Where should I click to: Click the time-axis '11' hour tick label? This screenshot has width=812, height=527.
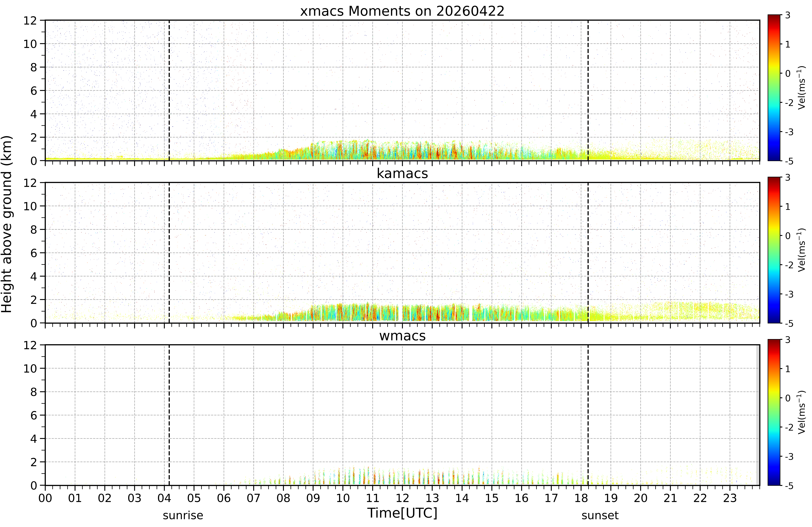click(x=373, y=498)
